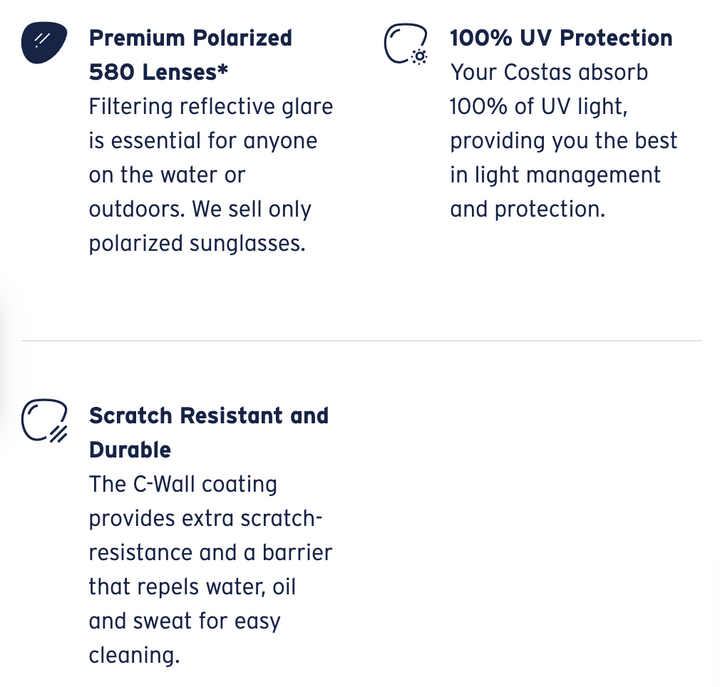Click the Scratch Resistant lens icon
This screenshot has width=720, height=687.
[x=44, y=420]
